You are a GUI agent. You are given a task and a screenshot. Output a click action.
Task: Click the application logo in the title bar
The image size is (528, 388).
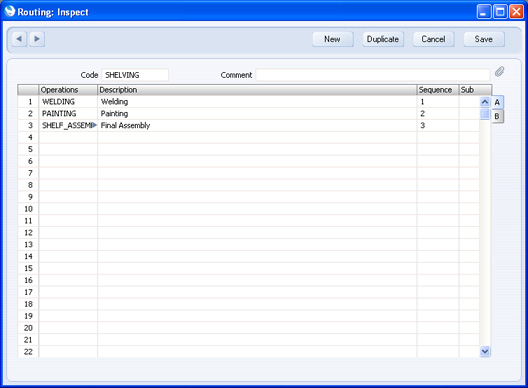10,11
